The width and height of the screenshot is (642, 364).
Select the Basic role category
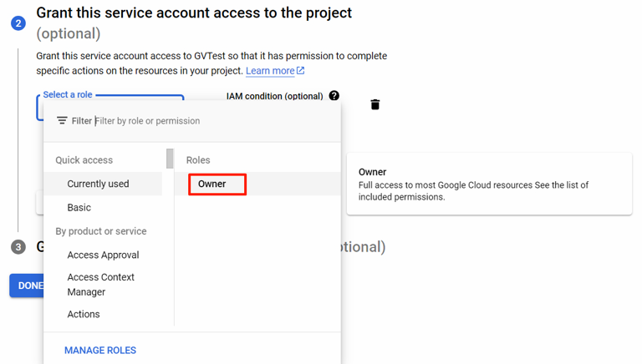[79, 207]
